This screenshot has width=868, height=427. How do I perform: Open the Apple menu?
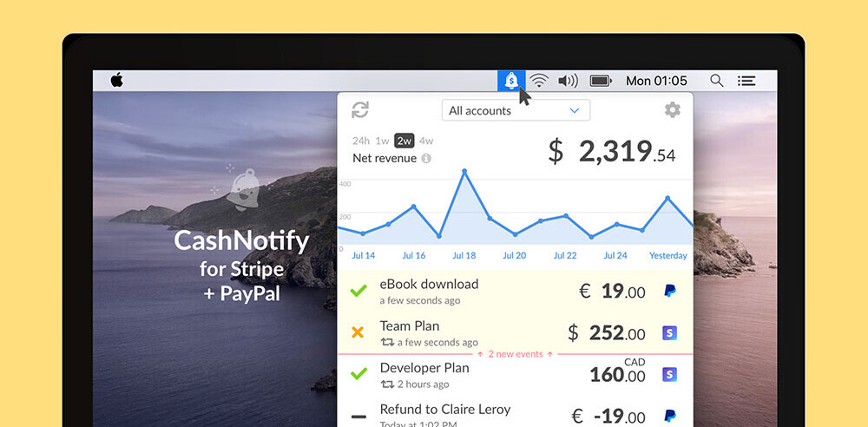click(x=116, y=81)
